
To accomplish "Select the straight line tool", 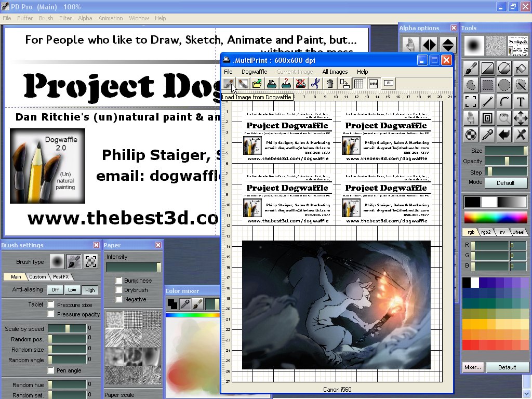I will [487, 101].
